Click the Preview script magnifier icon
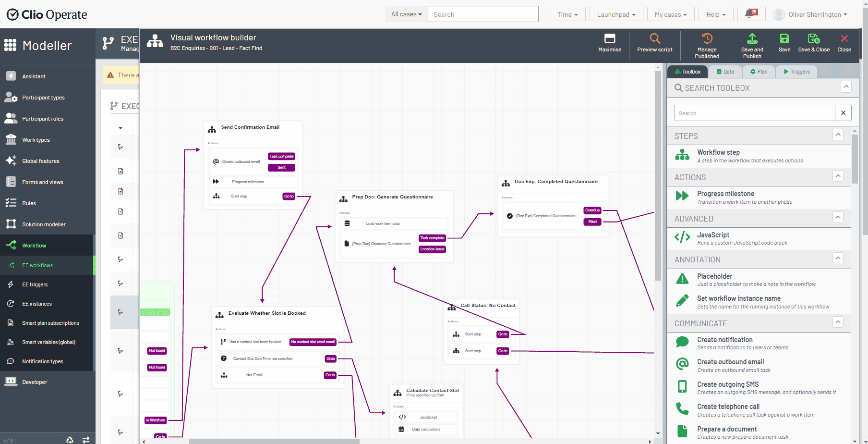The height and width of the screenshot is (444, 868). coord(654,39)
